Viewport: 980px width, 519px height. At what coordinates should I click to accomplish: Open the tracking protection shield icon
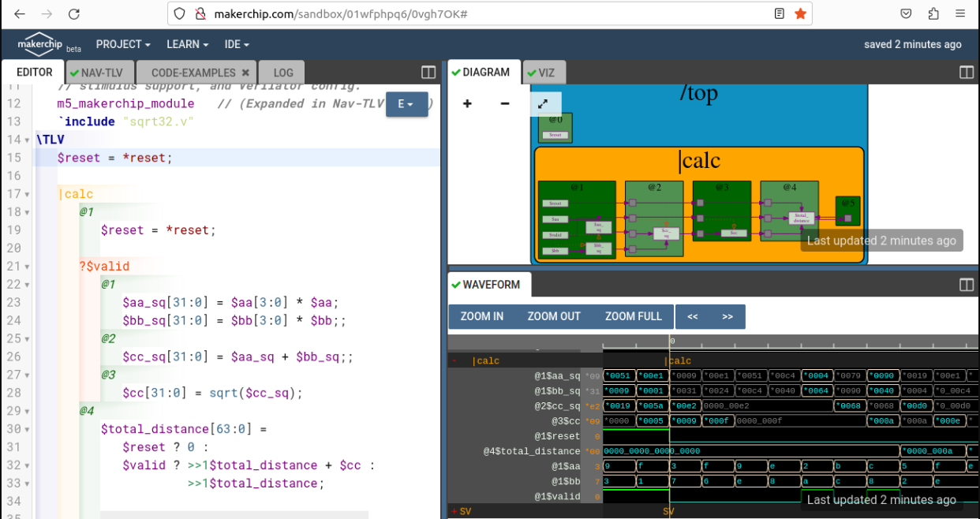coord(179,13)
